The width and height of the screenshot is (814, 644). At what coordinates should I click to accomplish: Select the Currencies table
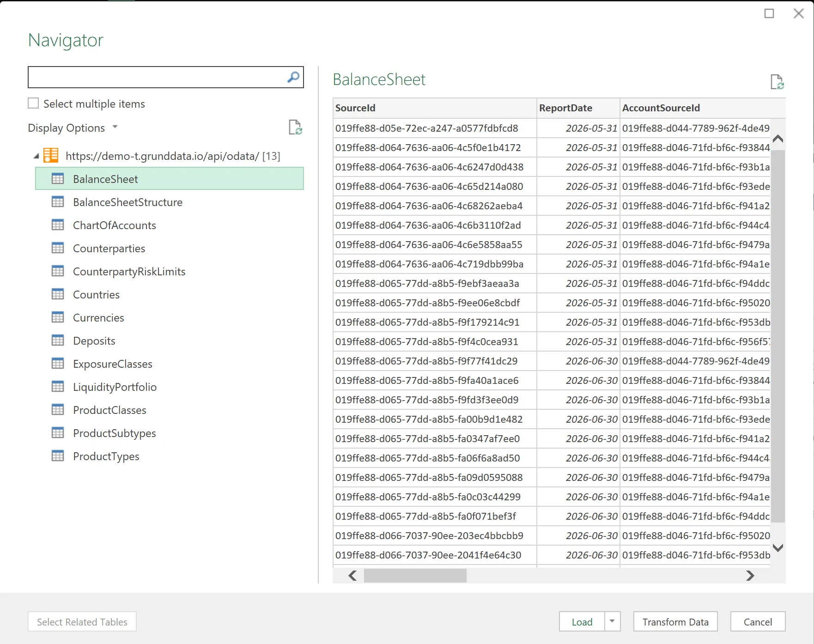coord(170,317)
